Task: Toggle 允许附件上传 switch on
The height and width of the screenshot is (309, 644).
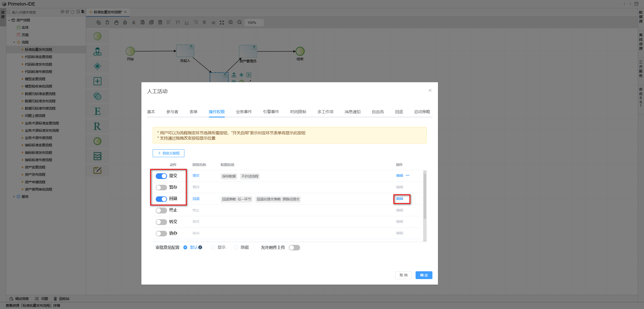Action: tap(294, 248)
